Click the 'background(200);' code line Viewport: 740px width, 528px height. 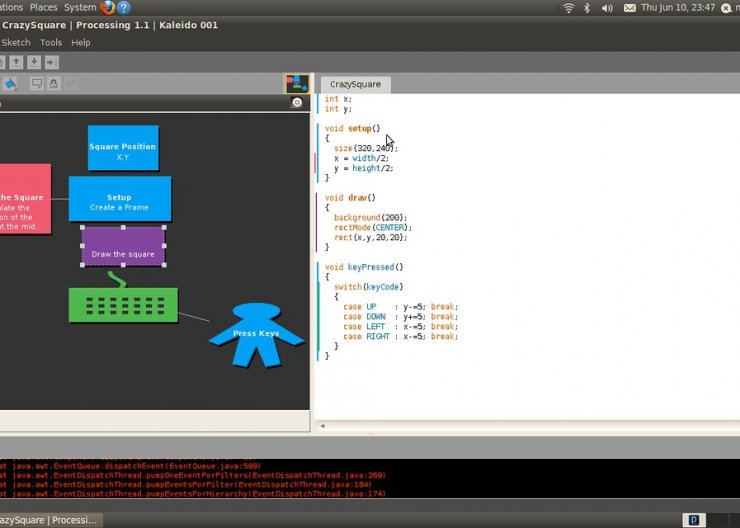370,218
